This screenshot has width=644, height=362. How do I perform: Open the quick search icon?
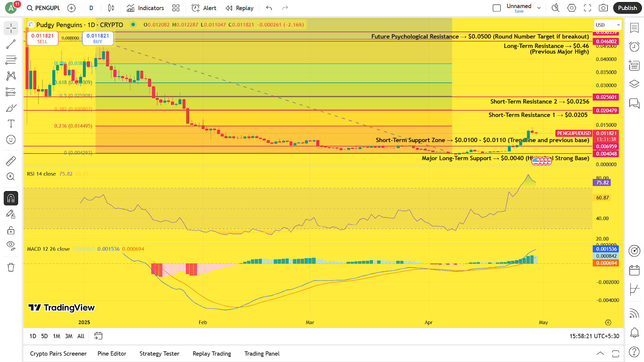555,8
